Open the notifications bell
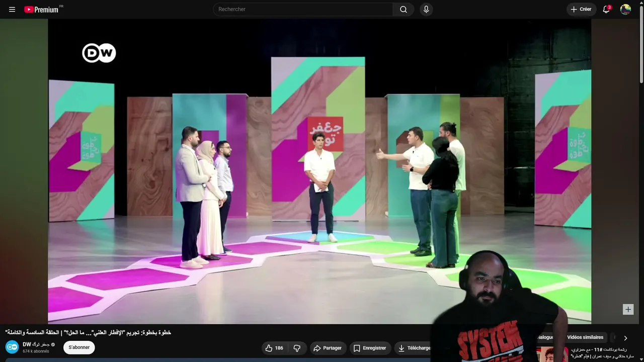The height and width of the screenshot is (362, 644). point(606,10)
